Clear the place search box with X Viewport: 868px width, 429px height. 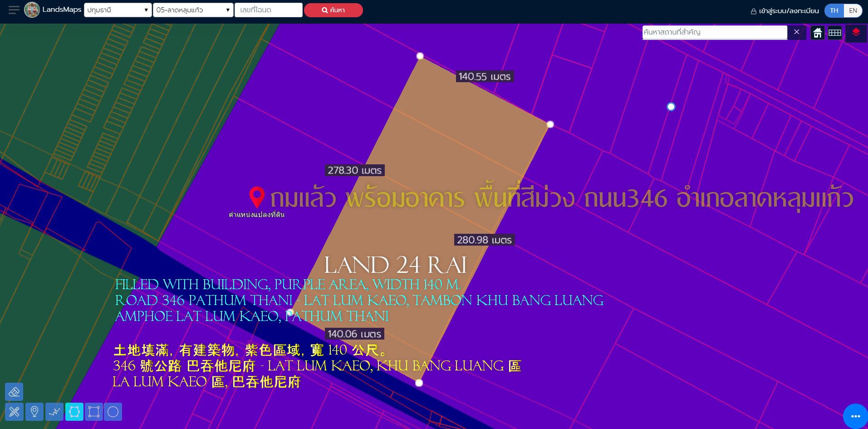tap(796, 32)
